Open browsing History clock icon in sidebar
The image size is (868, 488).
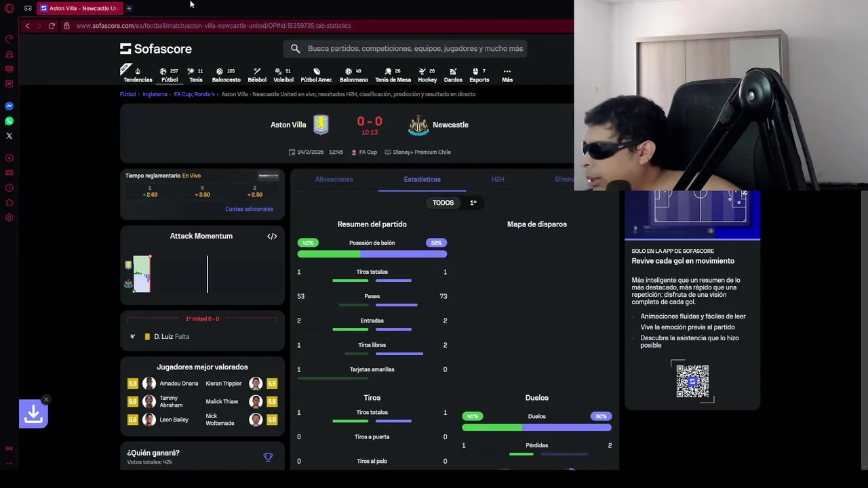tap(9, 188)
